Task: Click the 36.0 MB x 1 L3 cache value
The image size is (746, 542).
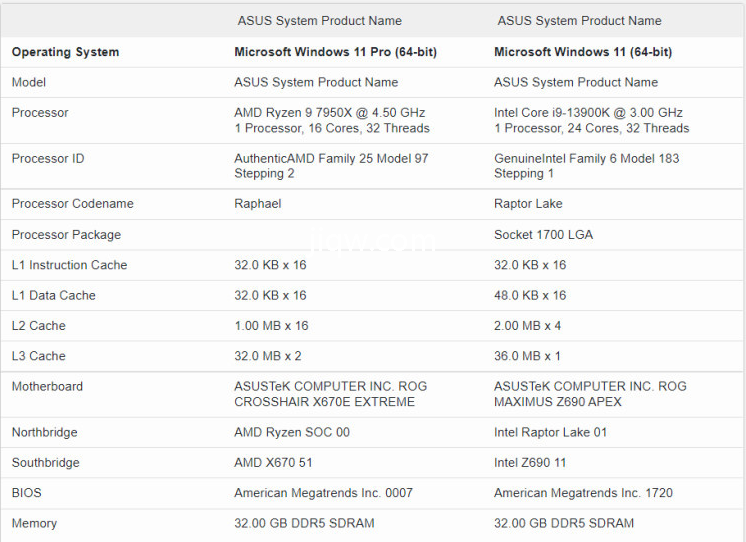Action: click(527, 356)
